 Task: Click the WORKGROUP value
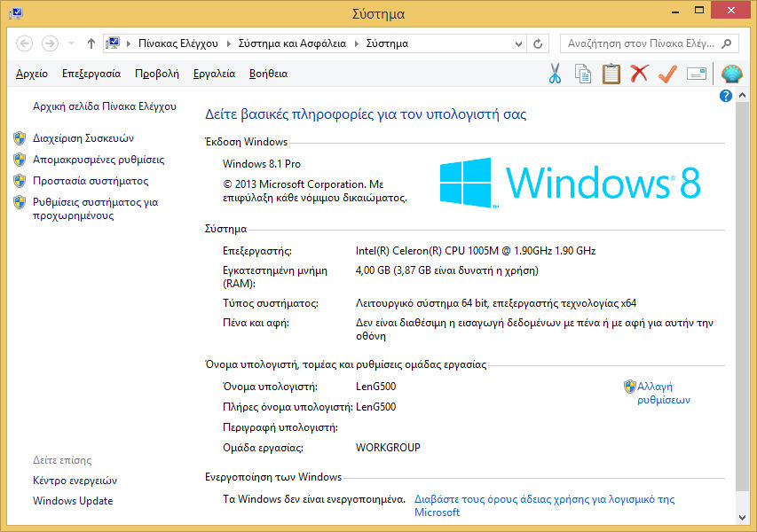click(388, 448)
